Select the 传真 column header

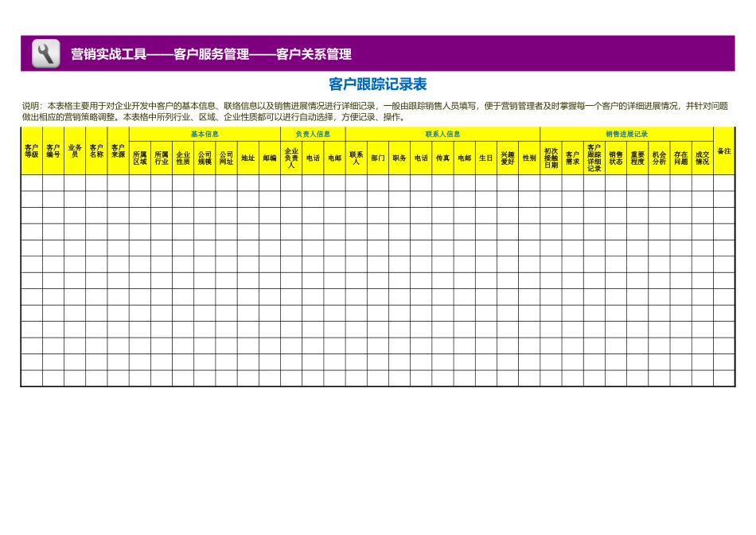[x=442, y=158]
